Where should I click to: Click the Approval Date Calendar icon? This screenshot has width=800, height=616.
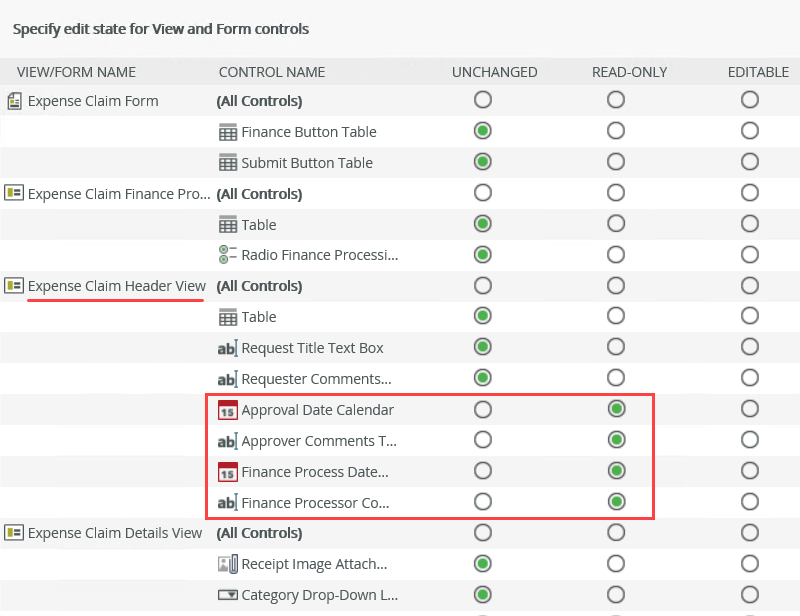pos(227,410)
